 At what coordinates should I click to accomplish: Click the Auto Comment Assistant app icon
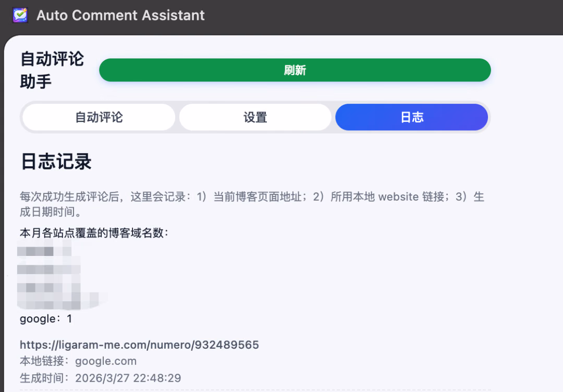[20, 15]
